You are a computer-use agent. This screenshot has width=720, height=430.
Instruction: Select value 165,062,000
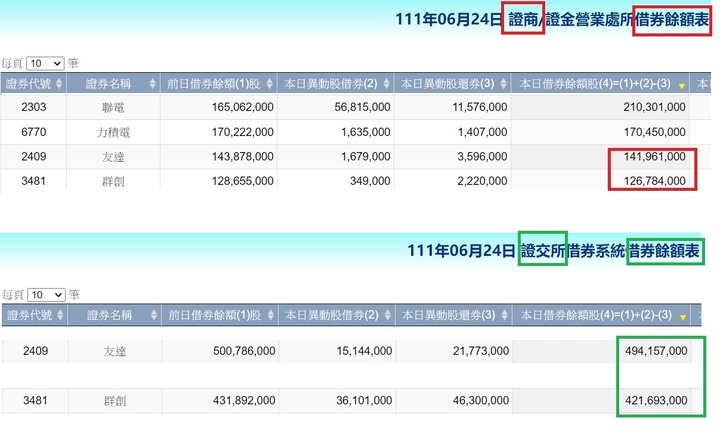point(242,107)
